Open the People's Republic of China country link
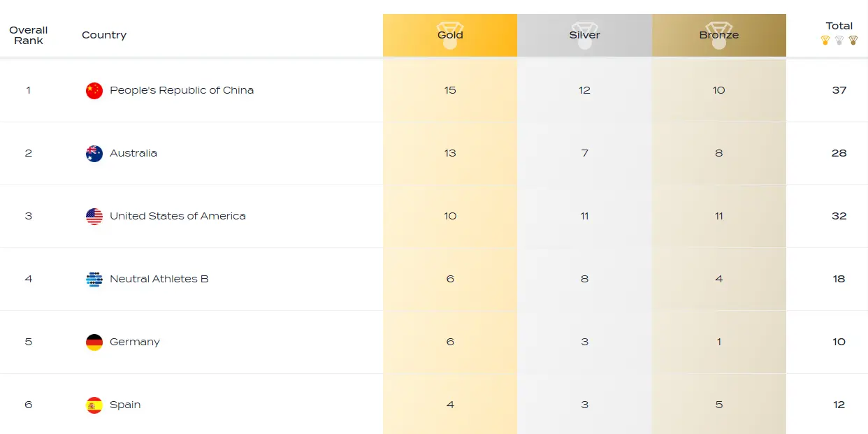Viewport: 868px width, 434px height. [x=182, y=90]
